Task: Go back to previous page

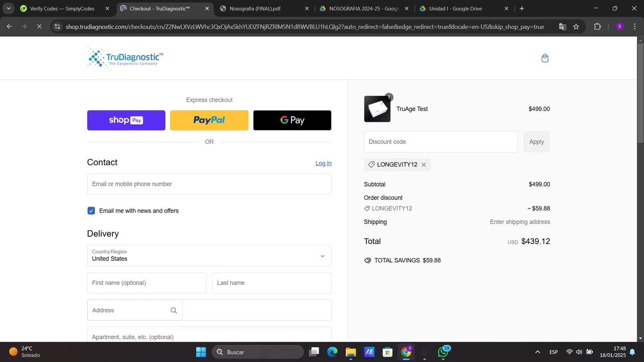Action: [x=9, y=27]
